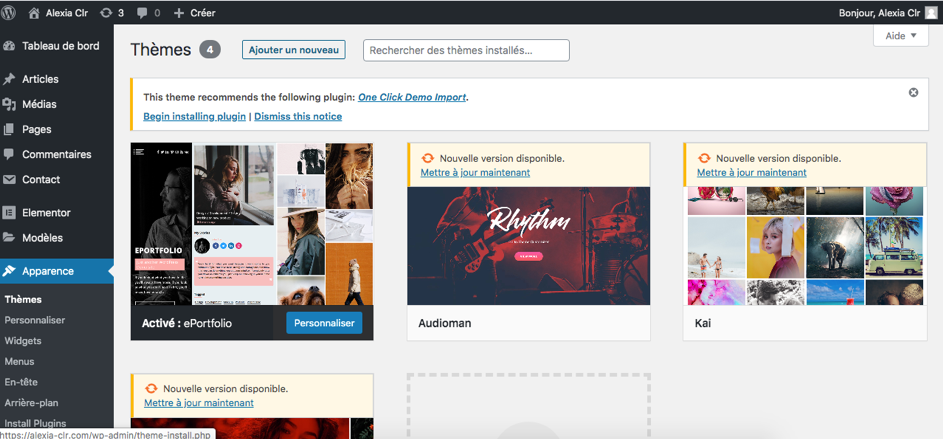This screenshot has width=943, height=439.
Task: Click the Commentaires bubble icon in sidebar
Action: coord(9,155)
